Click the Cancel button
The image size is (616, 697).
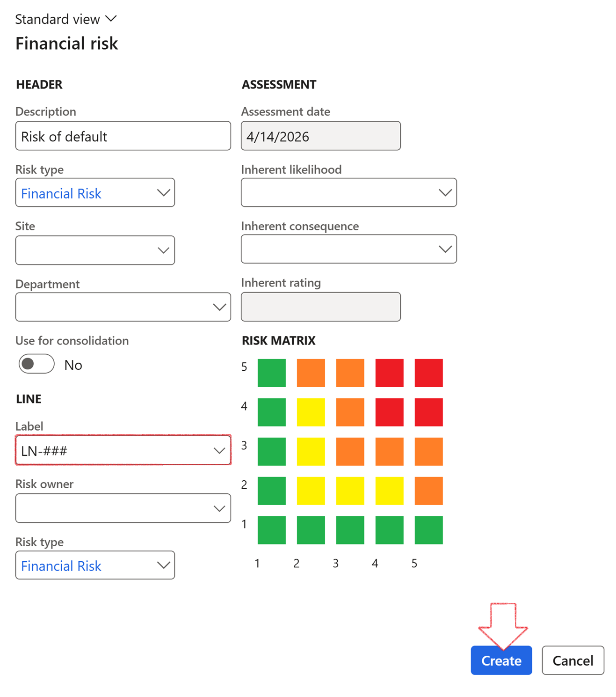click(573, 660)
